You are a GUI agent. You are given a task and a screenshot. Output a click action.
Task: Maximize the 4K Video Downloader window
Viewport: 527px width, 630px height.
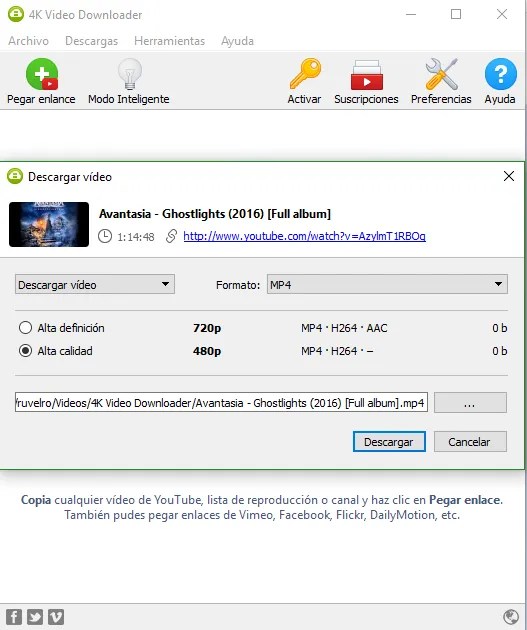[456, 14]
